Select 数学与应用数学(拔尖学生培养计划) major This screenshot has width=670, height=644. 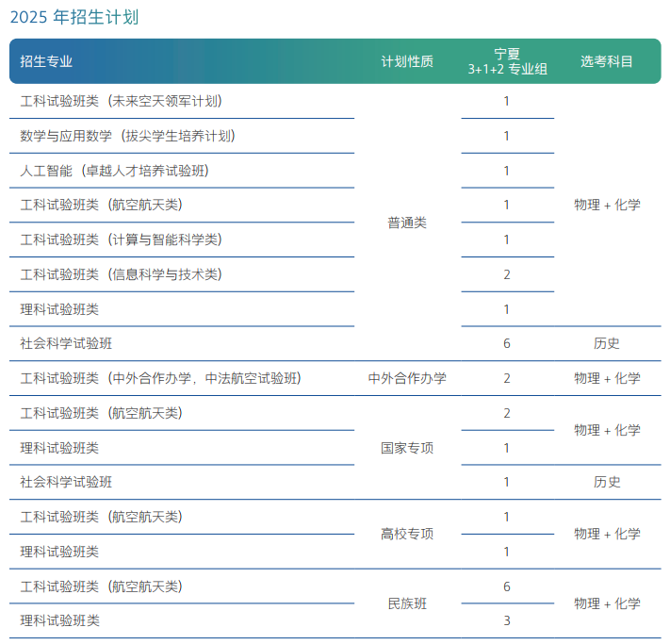click(128, 136)
